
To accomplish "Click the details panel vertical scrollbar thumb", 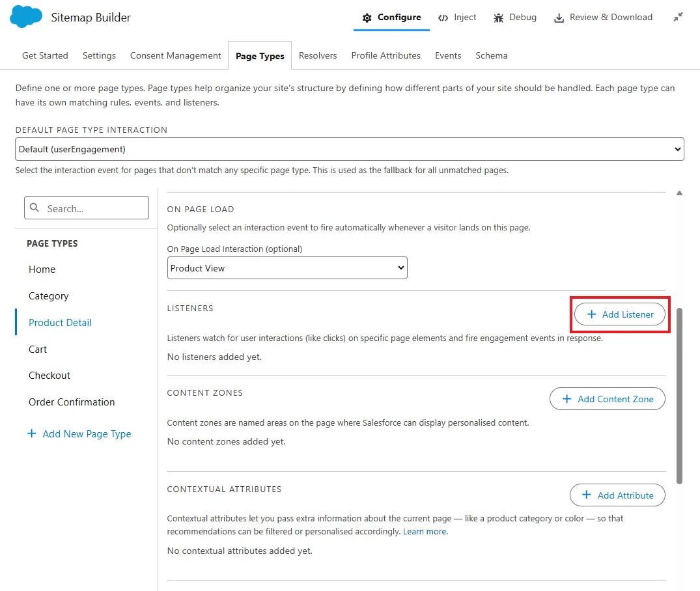I will (679, 396).
